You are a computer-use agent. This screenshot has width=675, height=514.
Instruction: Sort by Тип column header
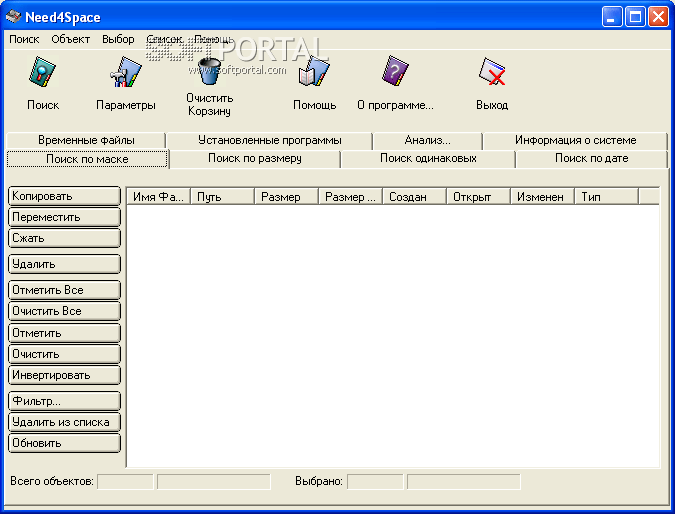(x=607, y=197)
